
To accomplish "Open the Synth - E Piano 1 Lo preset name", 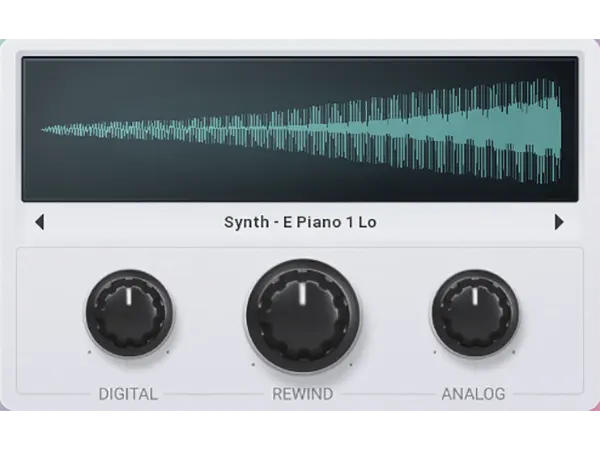I will pos(300,222).
